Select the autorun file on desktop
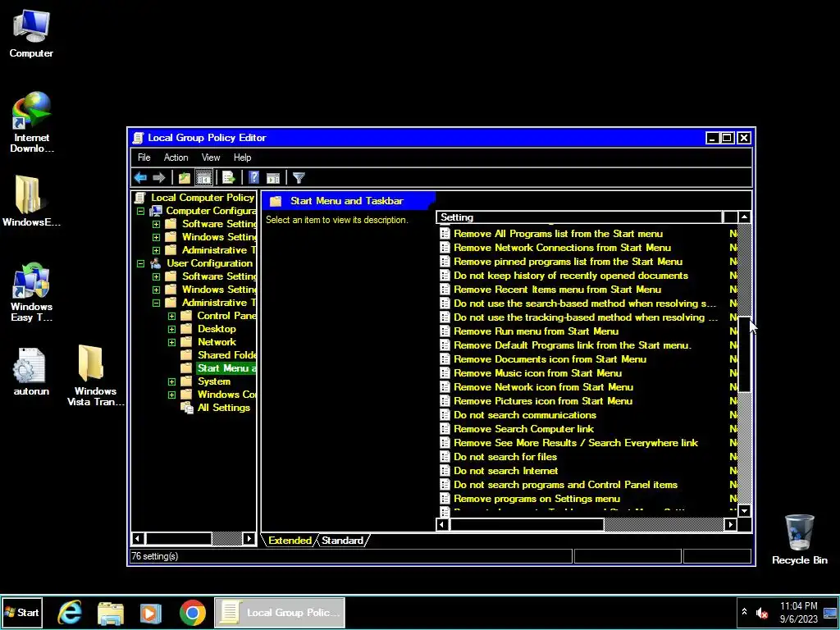The height and width of the screenshot is (630, 840). 31,372
